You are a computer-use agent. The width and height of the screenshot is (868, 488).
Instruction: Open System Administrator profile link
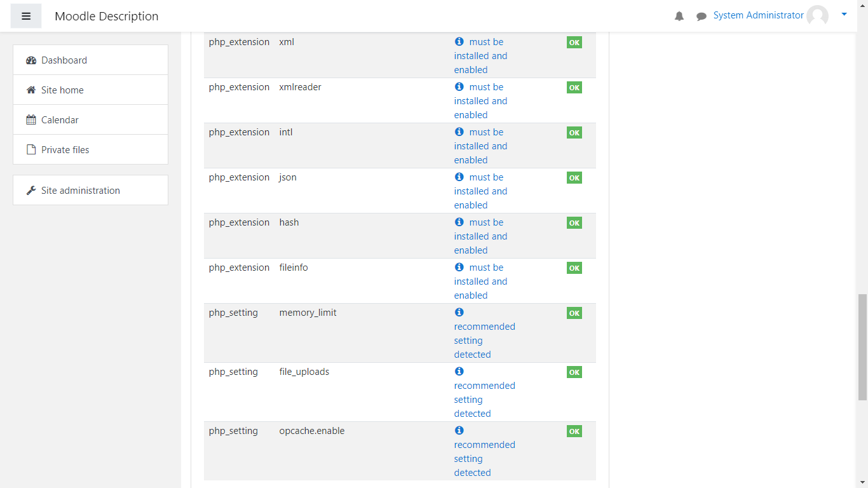(758, 15)
